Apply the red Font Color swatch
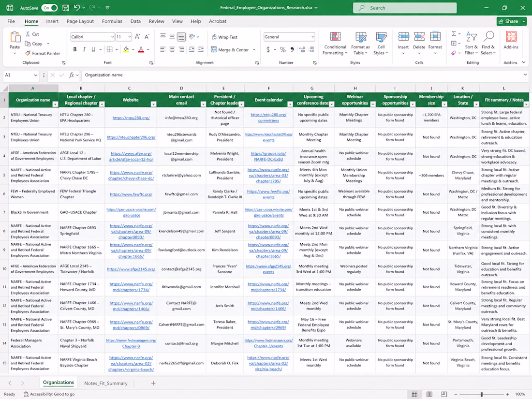 click(x=141, y=49)
